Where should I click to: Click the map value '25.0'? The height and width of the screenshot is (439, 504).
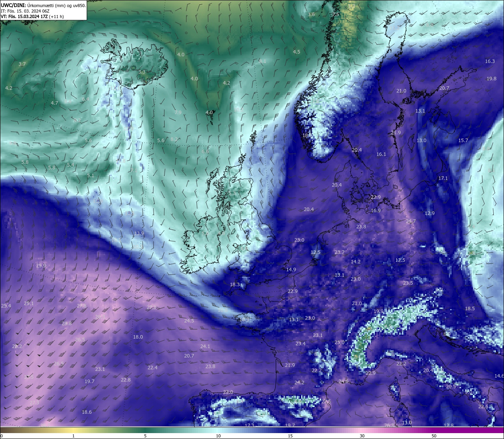coord(339,343)
